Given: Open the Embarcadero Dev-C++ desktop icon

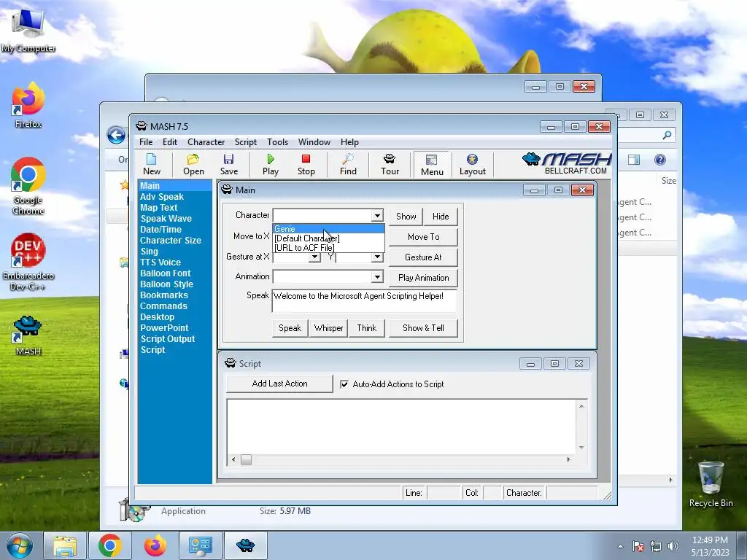Looking at the screenshot, I should [28, 262].
